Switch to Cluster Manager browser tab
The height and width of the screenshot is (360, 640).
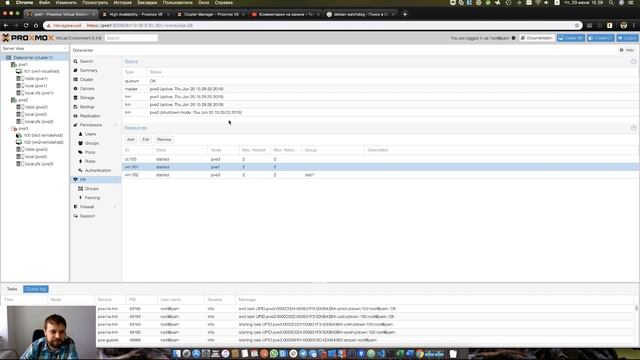tap(211, 14)
